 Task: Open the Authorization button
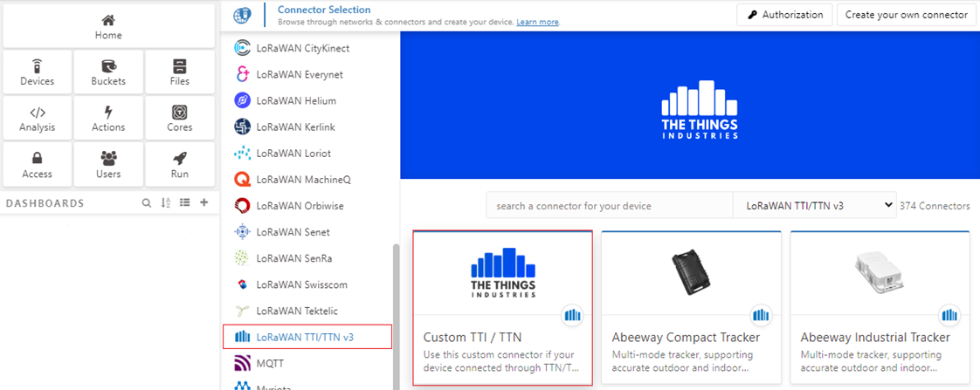tap(785, 15)
